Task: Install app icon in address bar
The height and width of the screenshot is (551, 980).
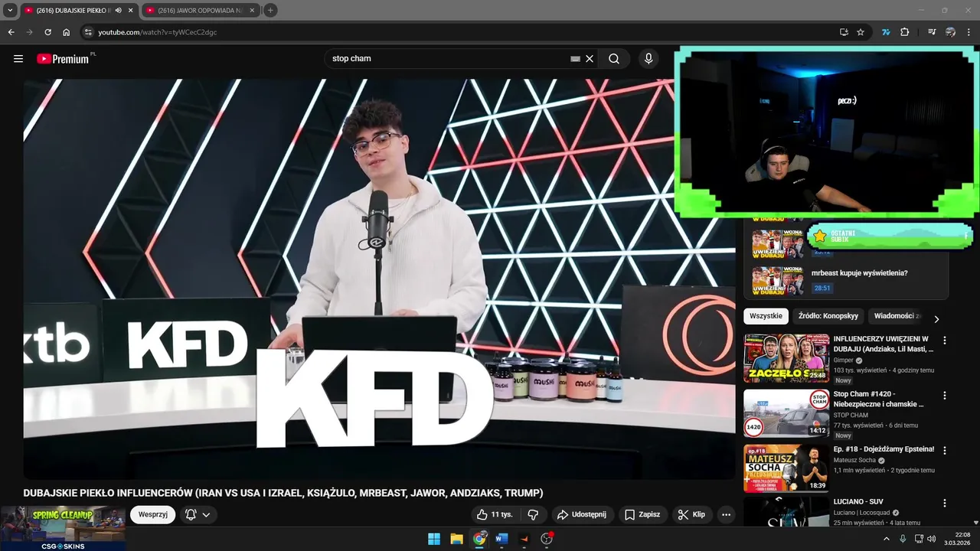Action: (x=844, y=32)
